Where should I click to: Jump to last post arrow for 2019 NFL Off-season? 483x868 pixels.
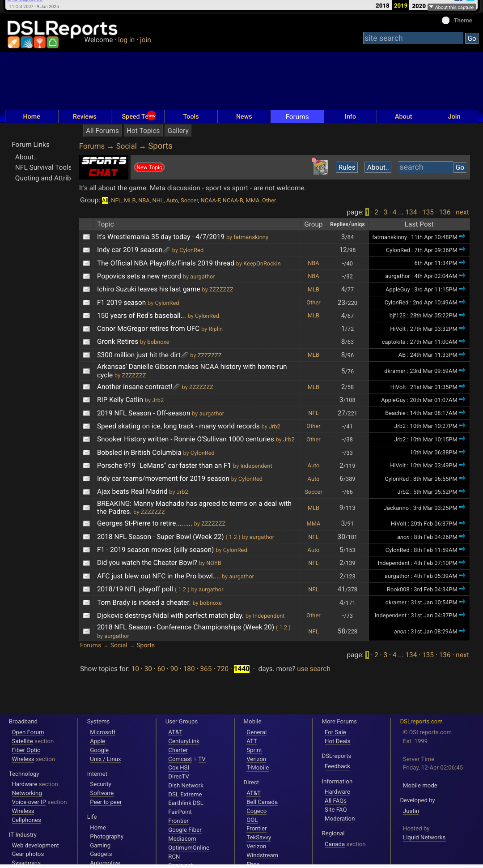click(x=462, y=413)
